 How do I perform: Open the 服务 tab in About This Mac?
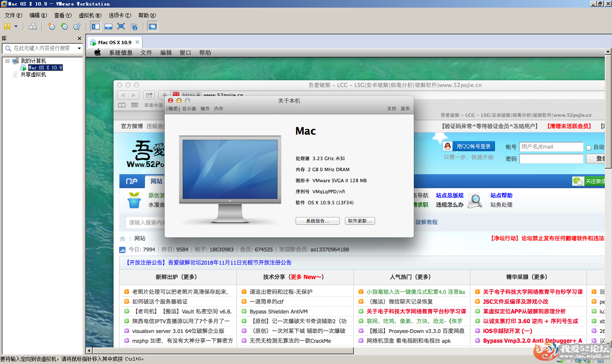click(x=405, y=109)
